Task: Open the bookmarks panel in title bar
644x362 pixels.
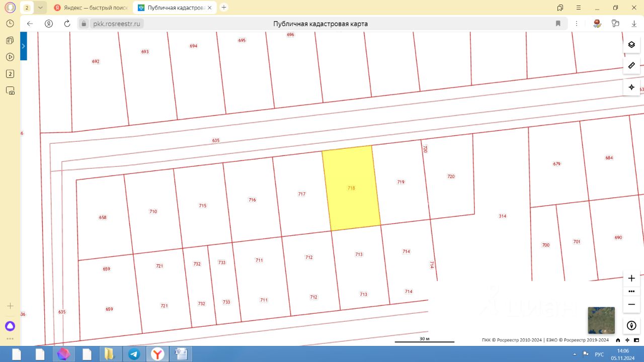Action: point(560,8)
